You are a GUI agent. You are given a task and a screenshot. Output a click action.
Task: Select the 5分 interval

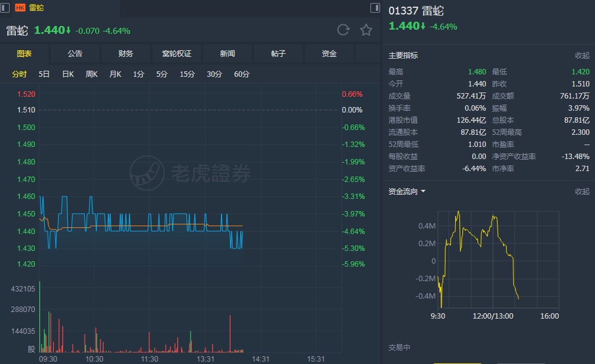(x=162, y=74)
